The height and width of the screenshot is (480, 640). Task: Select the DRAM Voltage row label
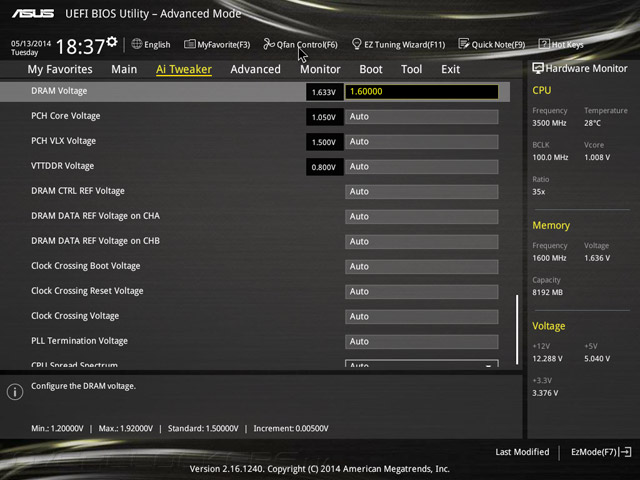click(59, 91)
